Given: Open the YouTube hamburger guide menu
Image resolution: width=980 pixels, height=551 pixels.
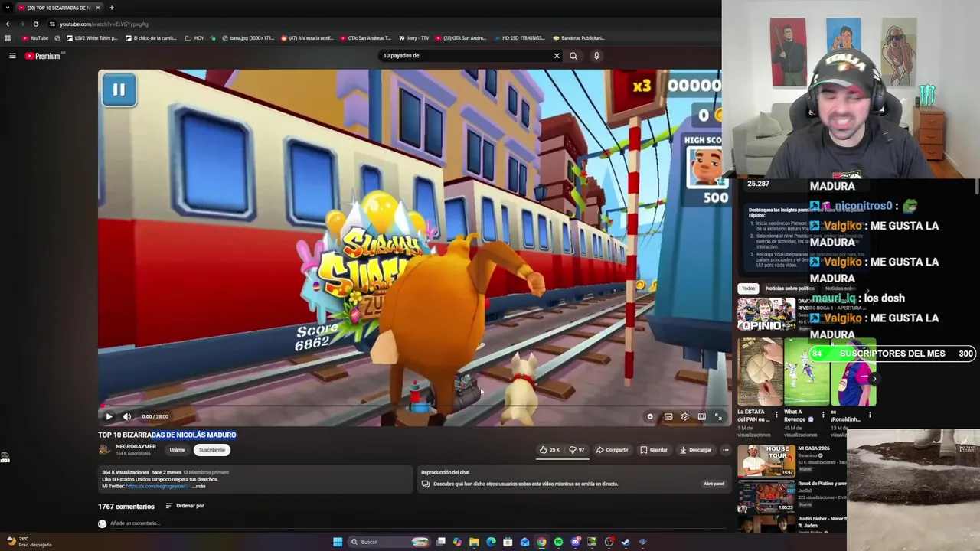Looking at the screenshot, I should click(x=12, y=56).
